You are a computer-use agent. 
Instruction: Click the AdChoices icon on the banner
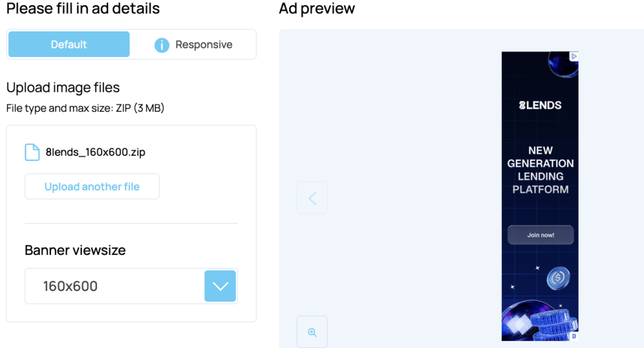[x=574, y=56]
